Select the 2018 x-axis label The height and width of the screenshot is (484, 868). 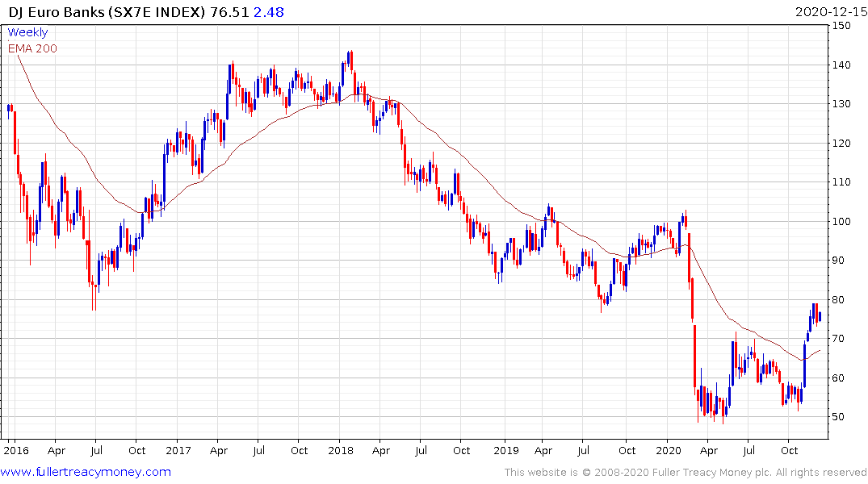click(x=341, y=450)
